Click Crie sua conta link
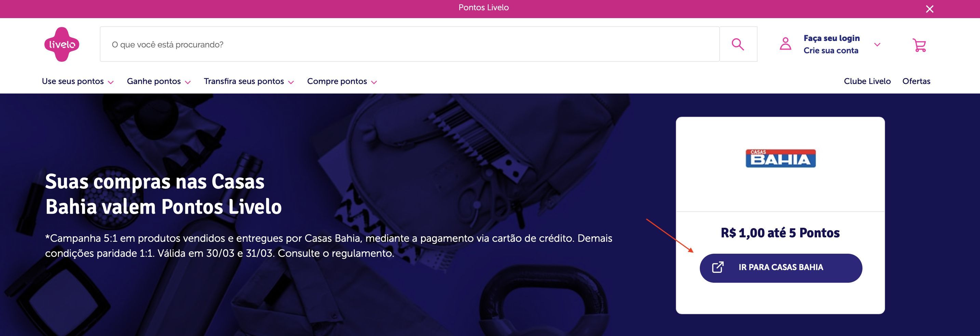Image resolution: width=980 pixels, height=336 pixels. (830, 51)
